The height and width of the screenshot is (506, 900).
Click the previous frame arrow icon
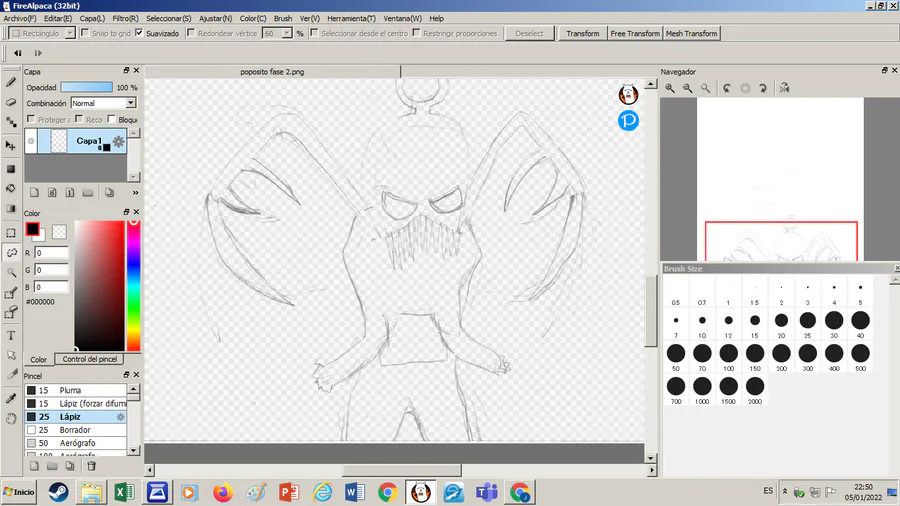click(18, 53)
